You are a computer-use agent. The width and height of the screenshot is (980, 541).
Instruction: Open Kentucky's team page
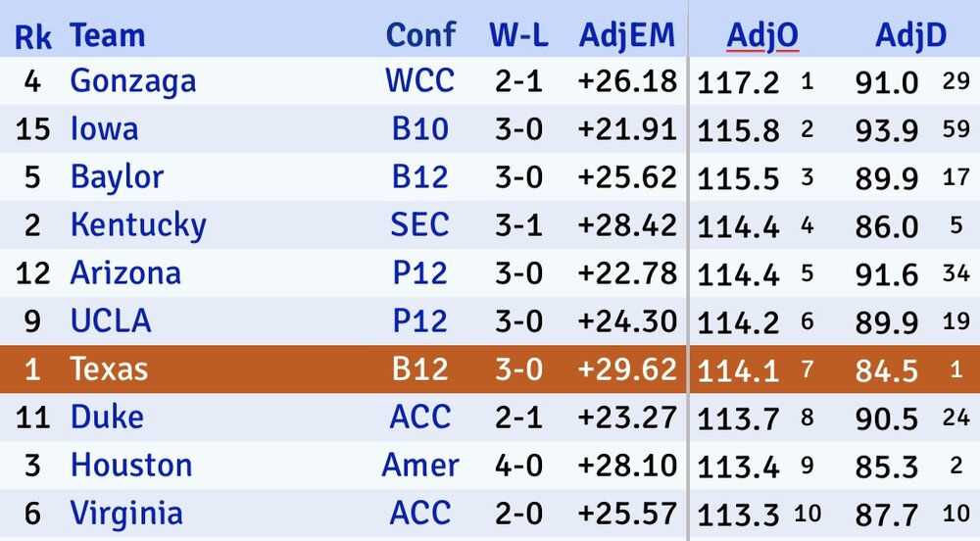pyautogui.click(x=138, y=225)
